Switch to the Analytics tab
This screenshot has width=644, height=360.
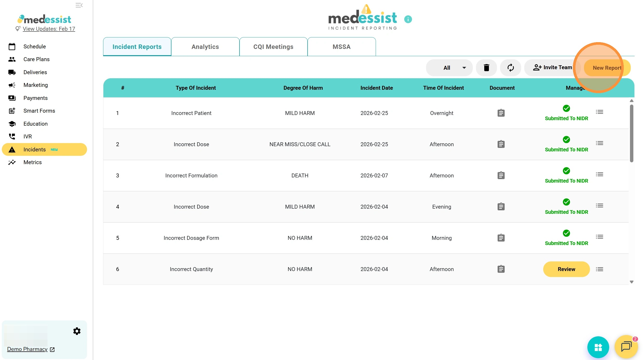[205, 47]
